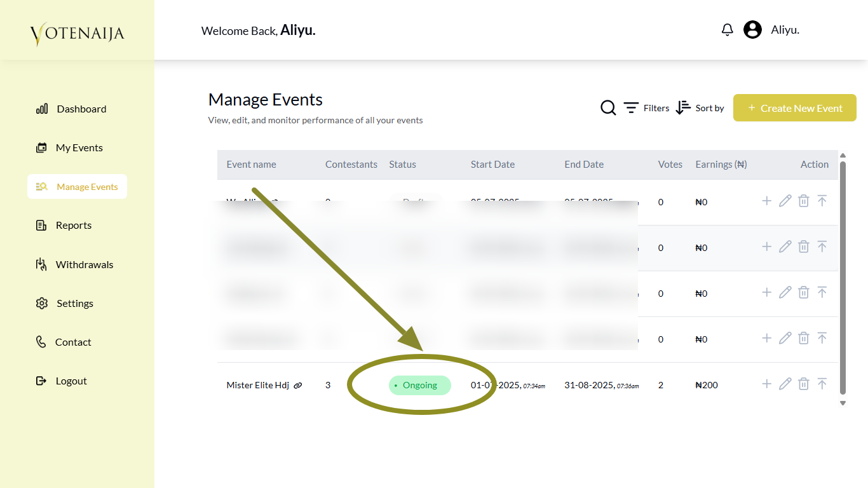Click the table scrollbar down arrow
868x488 pixels.
(x=843, y=403)
